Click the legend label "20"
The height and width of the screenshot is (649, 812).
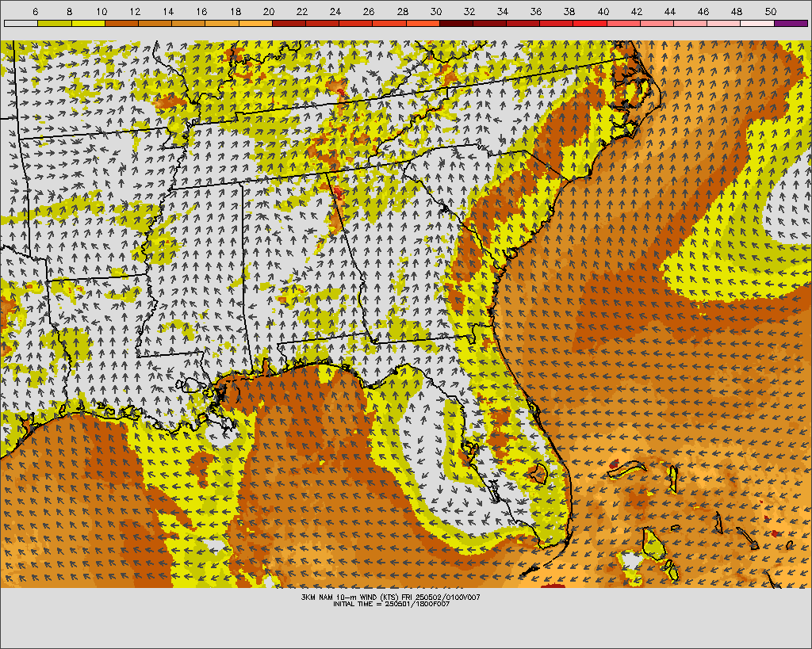[269, 11]
